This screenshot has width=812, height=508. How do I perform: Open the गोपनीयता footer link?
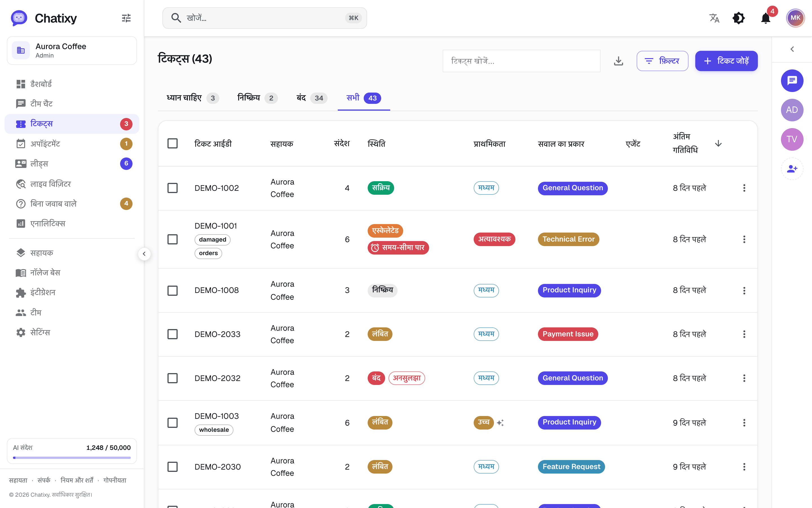click(x=115, y=480)
